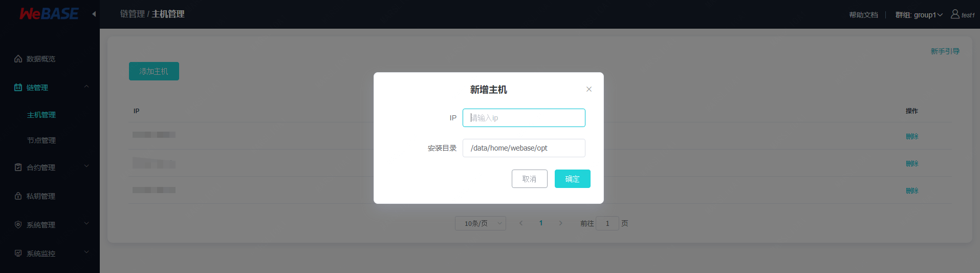Click 删除 in the third host row

(912, 191)
